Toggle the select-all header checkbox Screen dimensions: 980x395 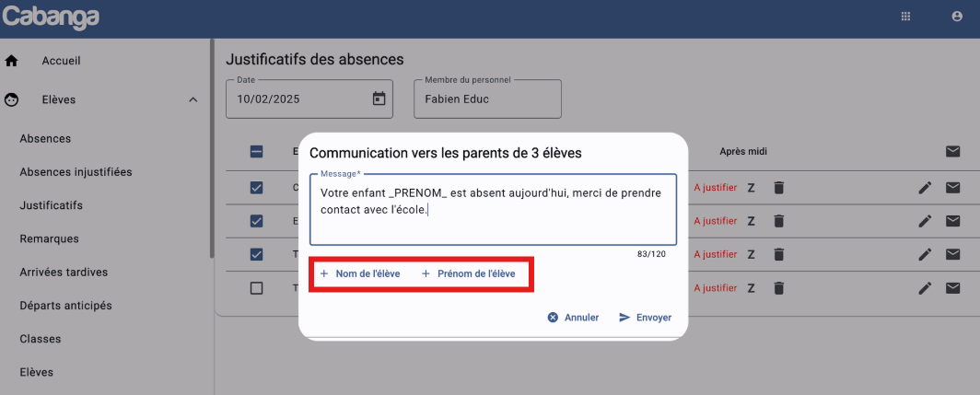pyautogui.click(x=257, y=152)
